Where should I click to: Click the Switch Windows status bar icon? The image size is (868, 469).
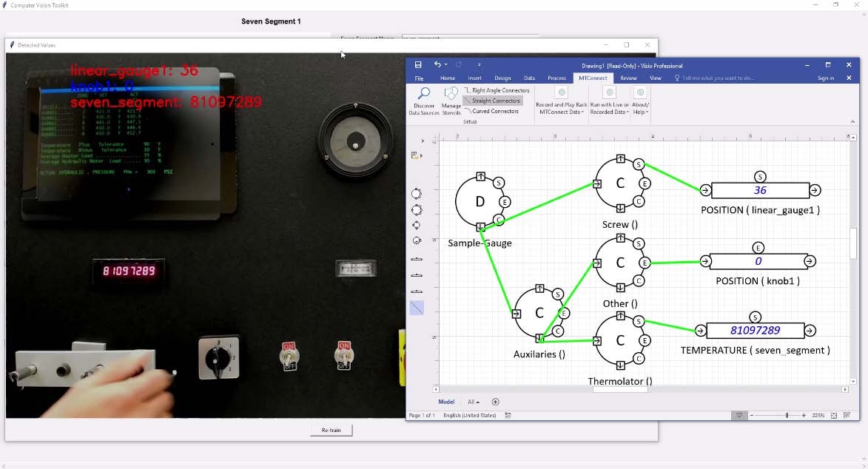(847, 415)
